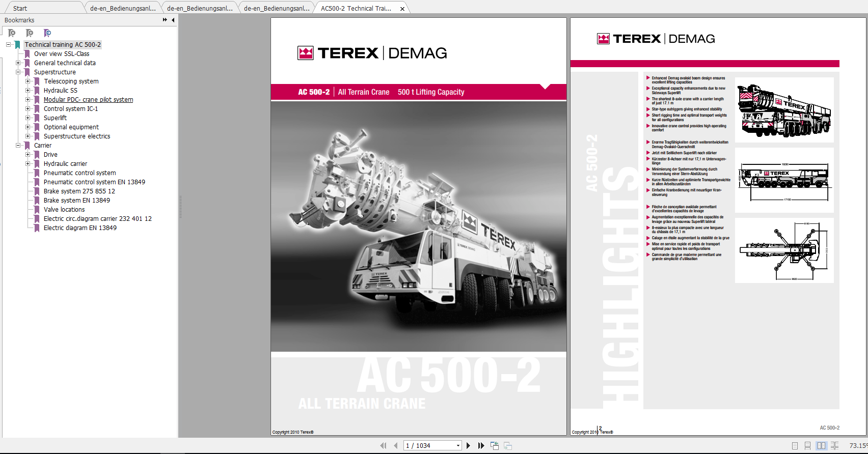The image size is (868, 454).
Task: Open the Pneumatic control system bookmark
Action: [x=79, y=173]
